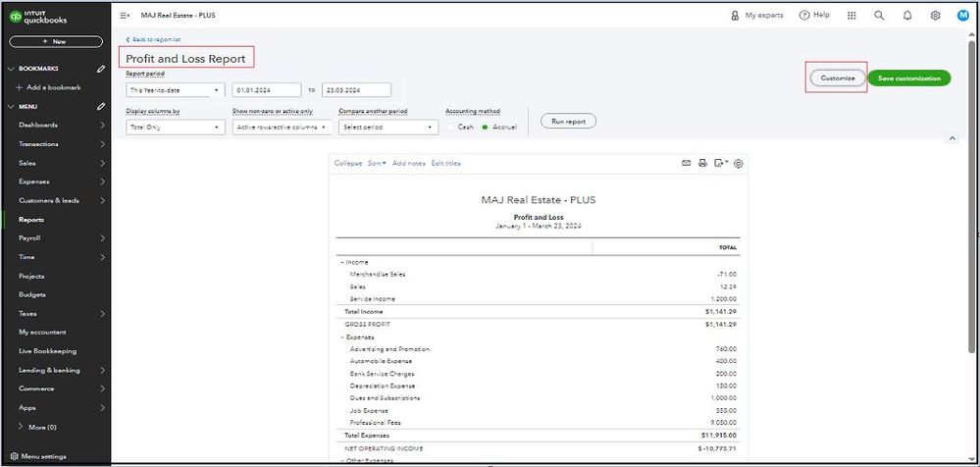Open the Commerce menu item
The height and width of the screenshot is (467, 980).
(36, 389)
